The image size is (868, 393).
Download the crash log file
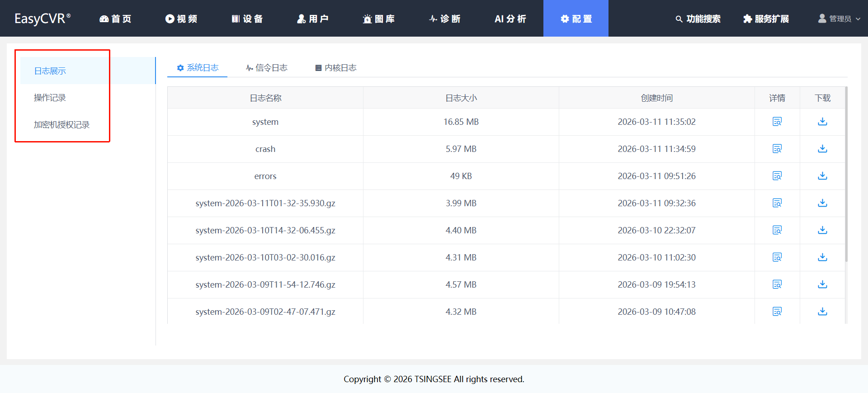coord(822,149)
